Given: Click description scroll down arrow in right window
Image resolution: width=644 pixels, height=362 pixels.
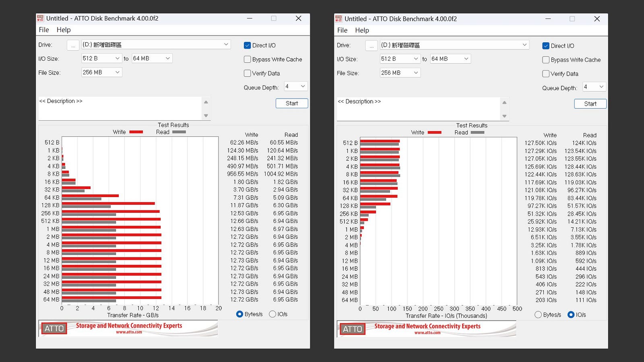Looking at the screenshot, I should click(x=504, y=116).
